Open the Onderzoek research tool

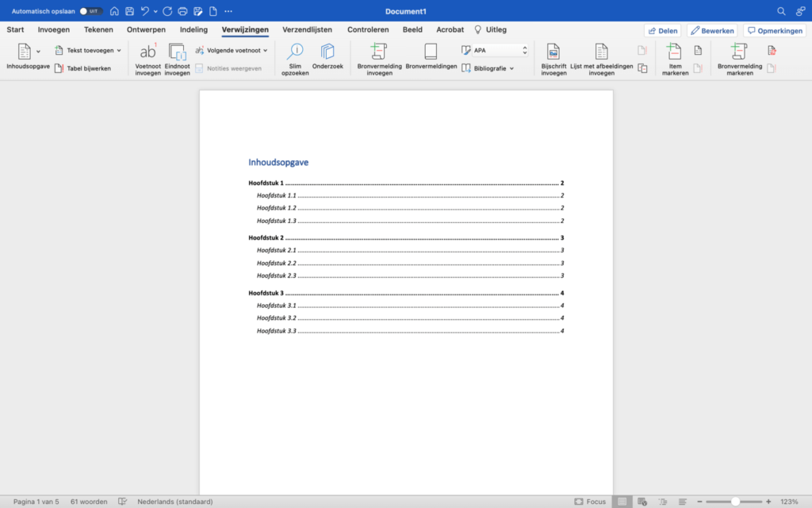327,57
